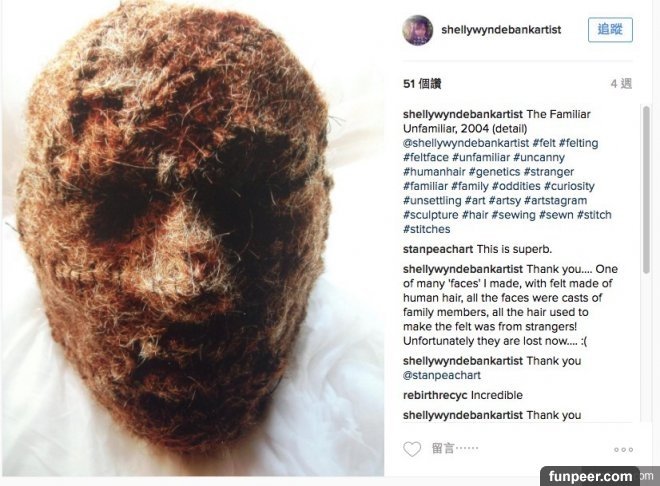Visit stanpeachart commenter profile
The image size is (660, 486).
pyautogui.click(x=438, y=249)
